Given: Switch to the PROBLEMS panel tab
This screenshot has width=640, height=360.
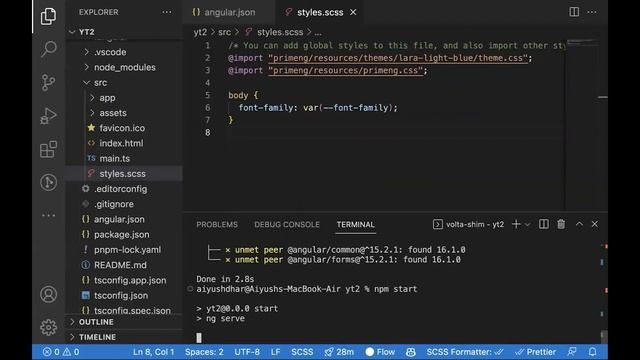Looking at the screenshot, I should (x=217, y=224).
